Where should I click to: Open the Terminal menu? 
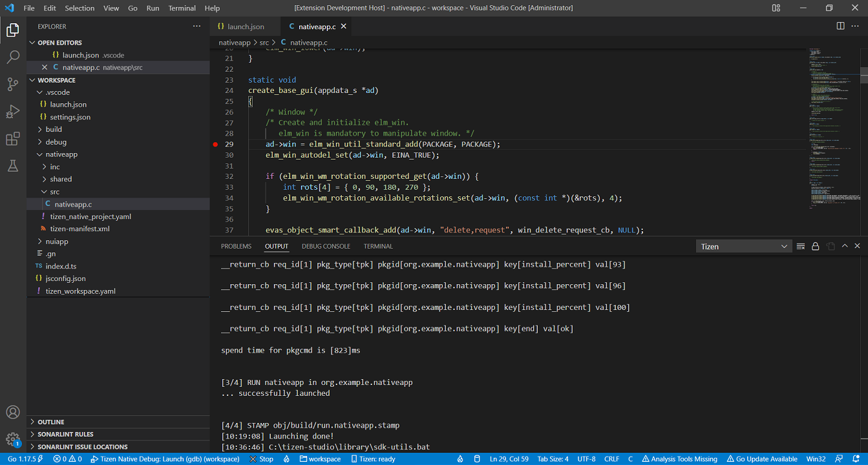pos(182,8)
